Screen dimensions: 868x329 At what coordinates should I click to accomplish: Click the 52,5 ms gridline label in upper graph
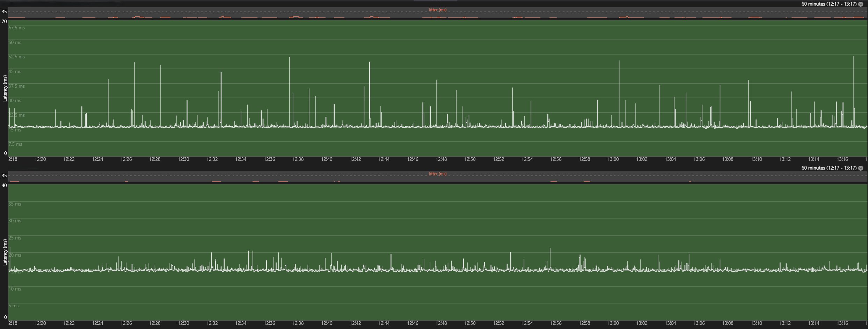16,57
